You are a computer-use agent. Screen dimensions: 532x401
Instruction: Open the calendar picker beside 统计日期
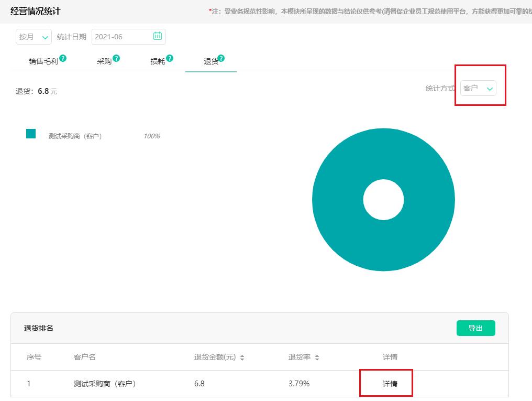158,37
